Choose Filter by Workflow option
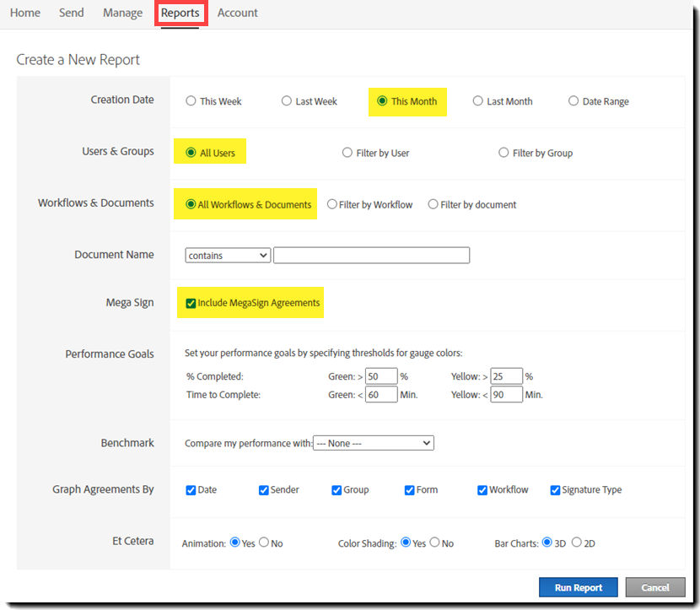 [x=332, y=204]
